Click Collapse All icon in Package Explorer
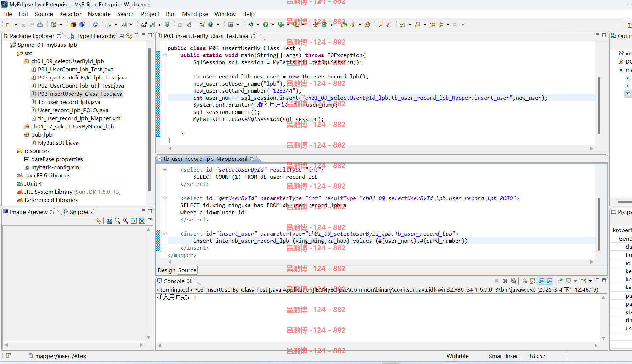The image size is (632, 364). (121, 36)
